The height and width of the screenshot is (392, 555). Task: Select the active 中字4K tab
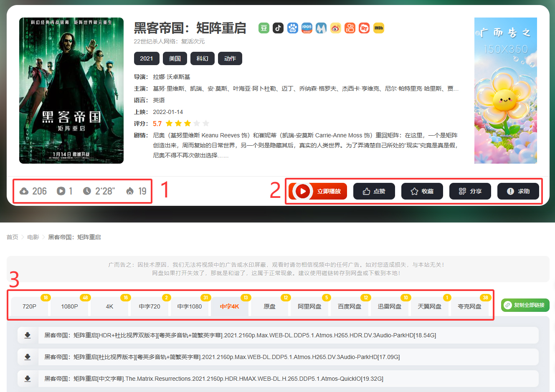[x=230, y=306]
